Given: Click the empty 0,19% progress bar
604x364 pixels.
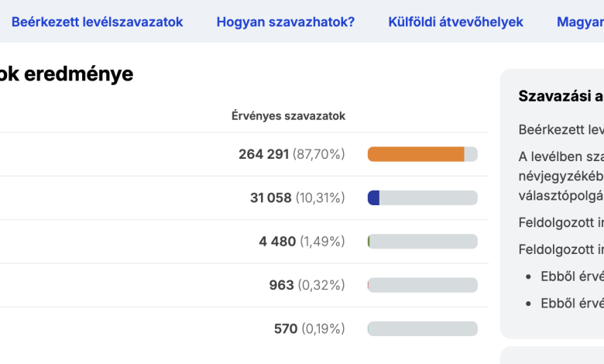Looking at the screenshot, I should 422,328.
